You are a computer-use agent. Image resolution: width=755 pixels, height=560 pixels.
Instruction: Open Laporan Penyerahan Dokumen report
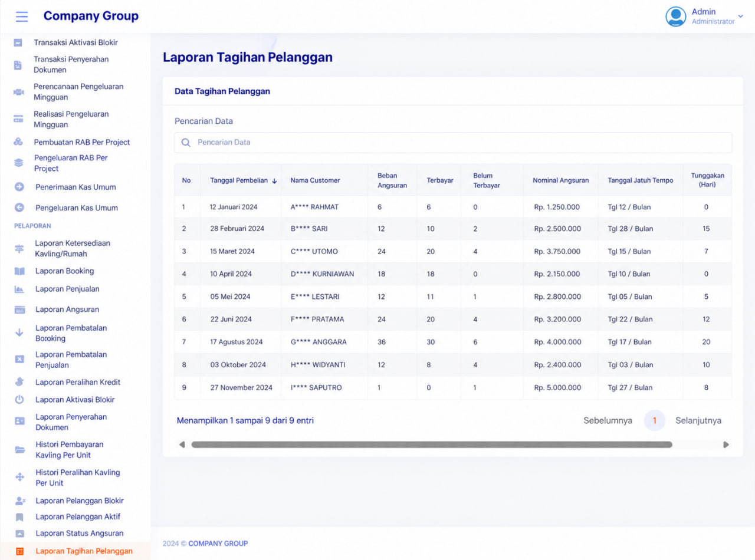coord(71,422)
